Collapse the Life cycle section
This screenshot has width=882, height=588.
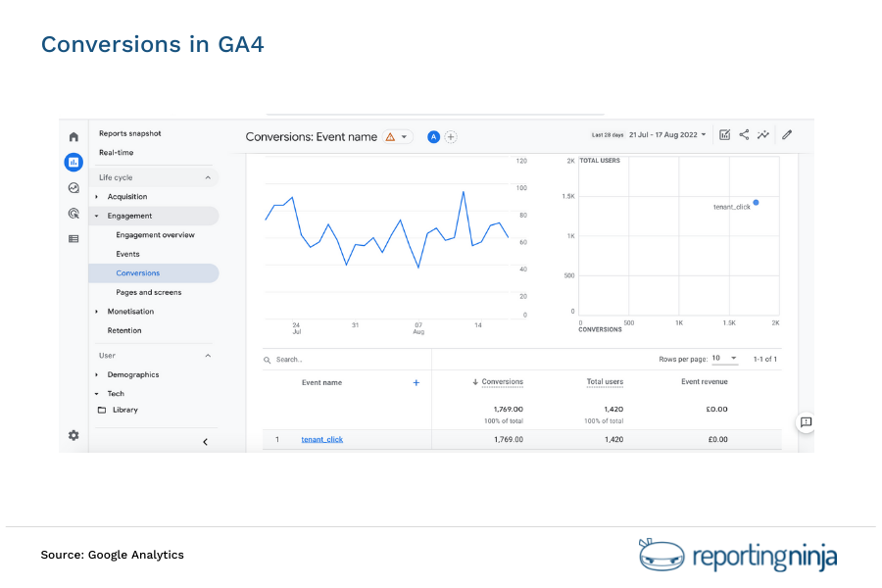207,176
